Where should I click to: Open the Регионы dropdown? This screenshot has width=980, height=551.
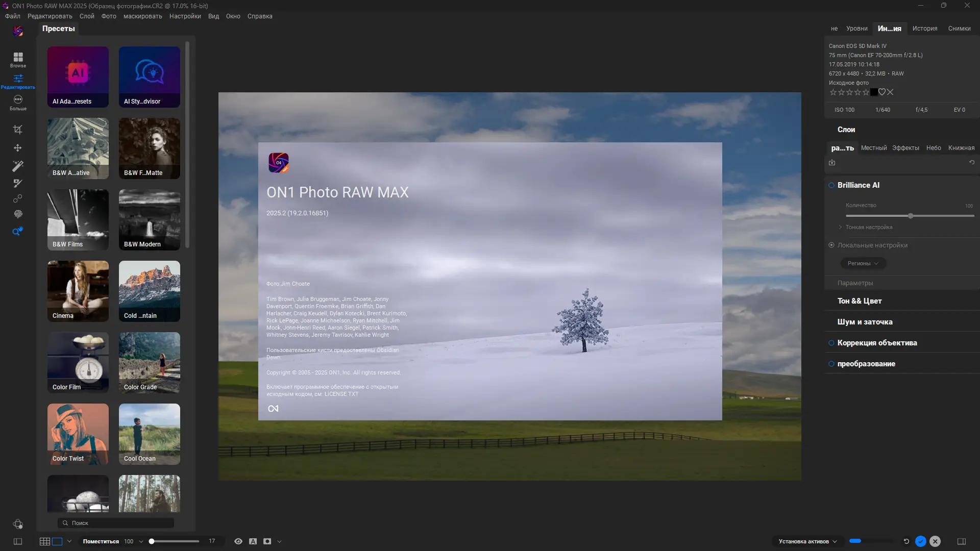pyautogui.click(x=863, y=263)
